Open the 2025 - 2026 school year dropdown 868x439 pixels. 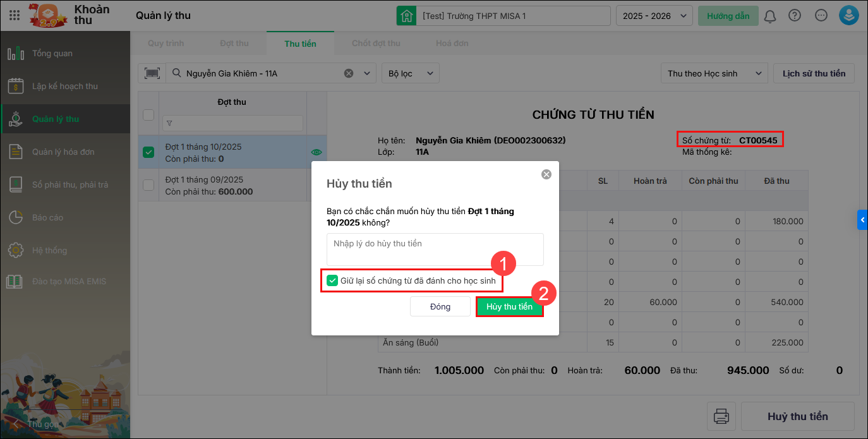click(654, 16)
